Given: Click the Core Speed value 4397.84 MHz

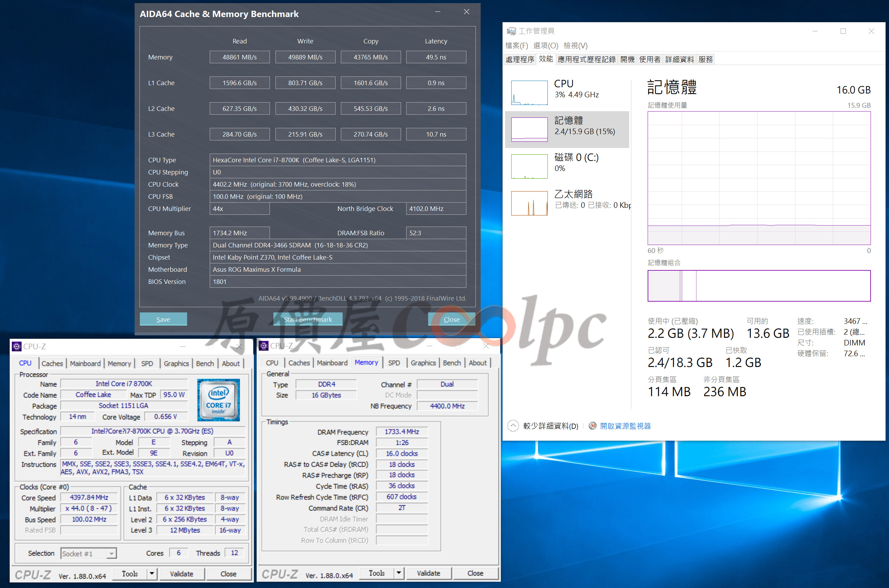Looking at the screenshot, I should pyautogui.click(x=89, y=497).
